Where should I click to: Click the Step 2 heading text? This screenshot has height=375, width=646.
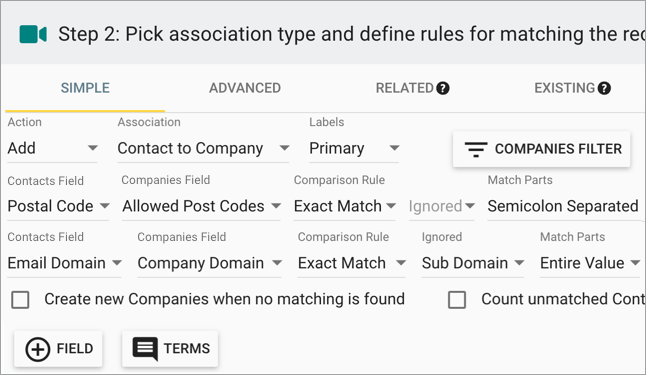(x=351, y=34)
